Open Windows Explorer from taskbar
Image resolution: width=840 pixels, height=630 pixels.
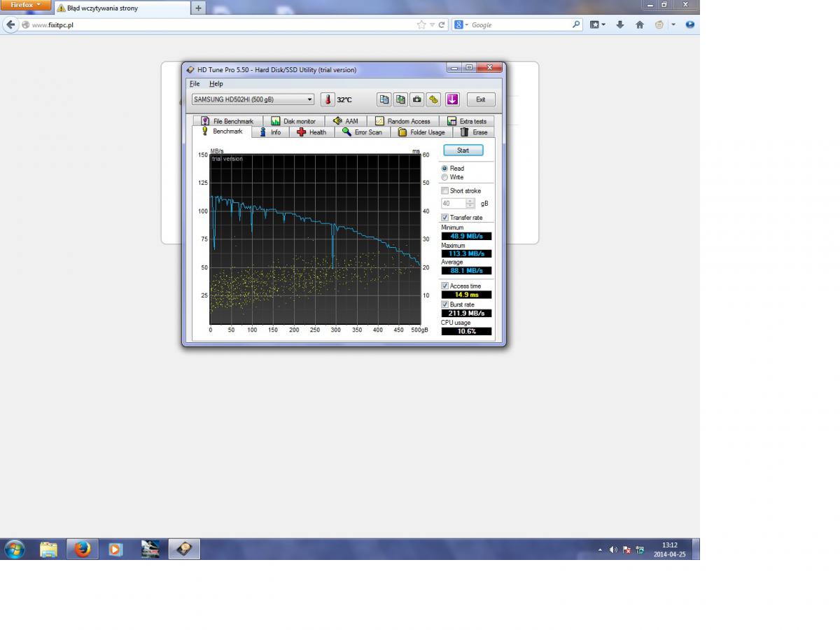[48, 549]
